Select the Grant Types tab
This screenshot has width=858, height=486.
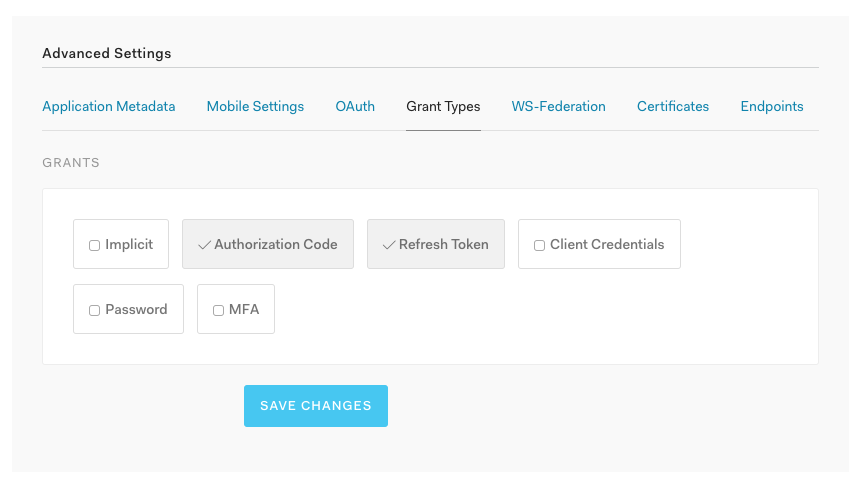click(x=443, y=106)
